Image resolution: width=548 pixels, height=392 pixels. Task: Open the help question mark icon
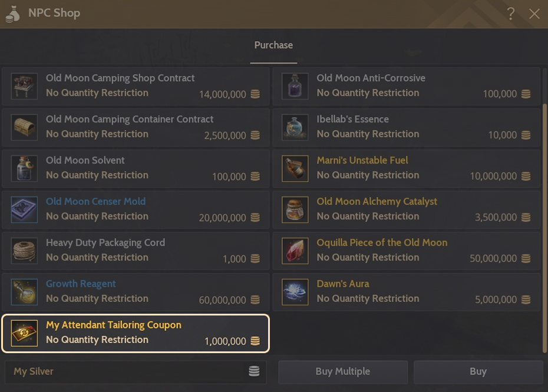(x=510, y=14)
